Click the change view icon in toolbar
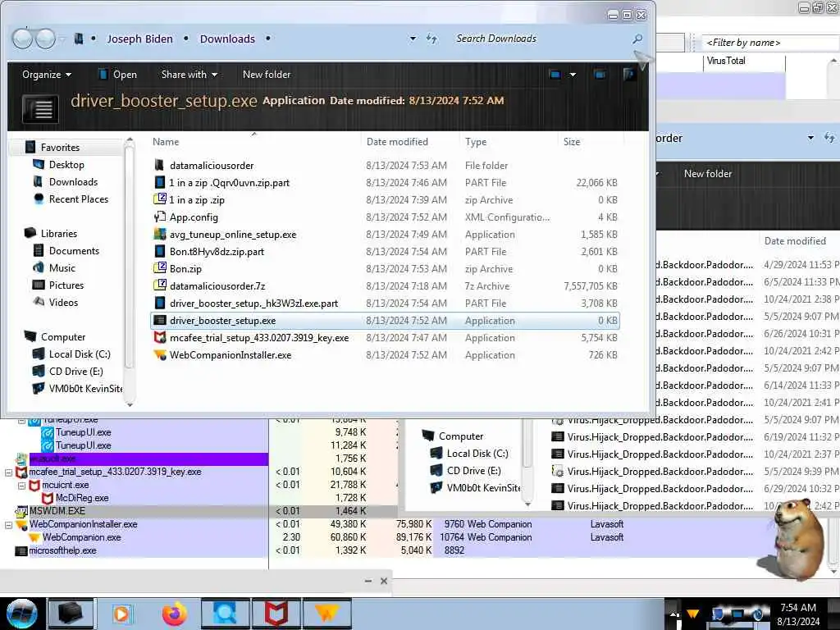Screen dimensions: 840x630 (555, 75)
